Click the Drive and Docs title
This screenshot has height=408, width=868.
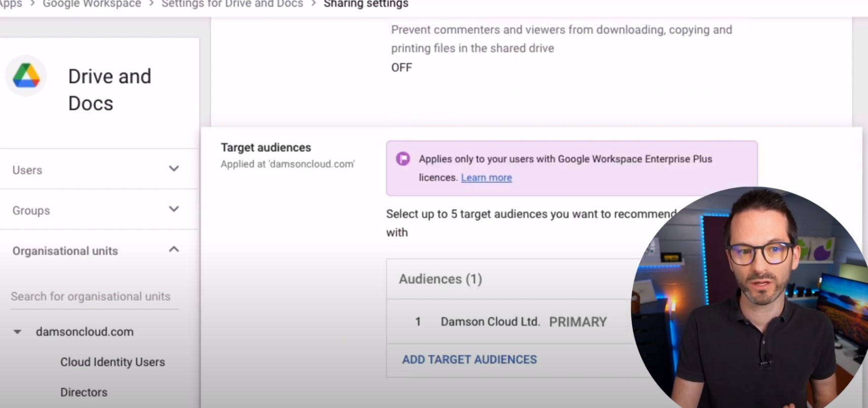tap(110, 90)
